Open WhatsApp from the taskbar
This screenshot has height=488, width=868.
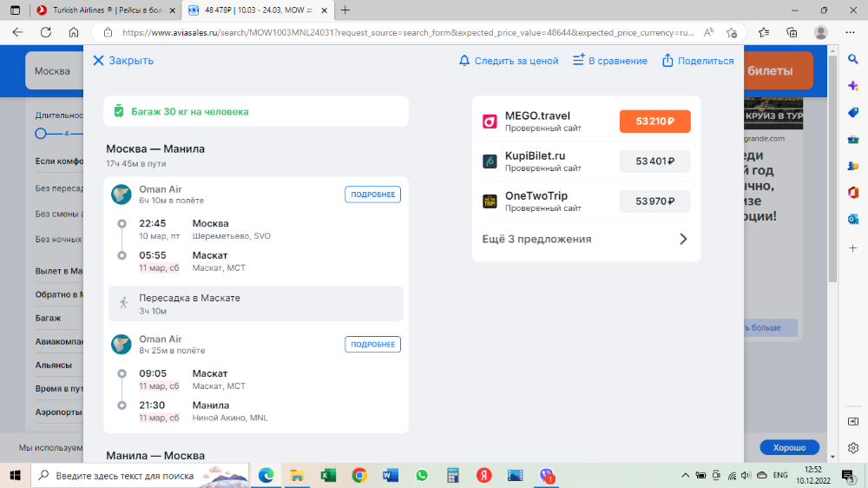(422, 475)
